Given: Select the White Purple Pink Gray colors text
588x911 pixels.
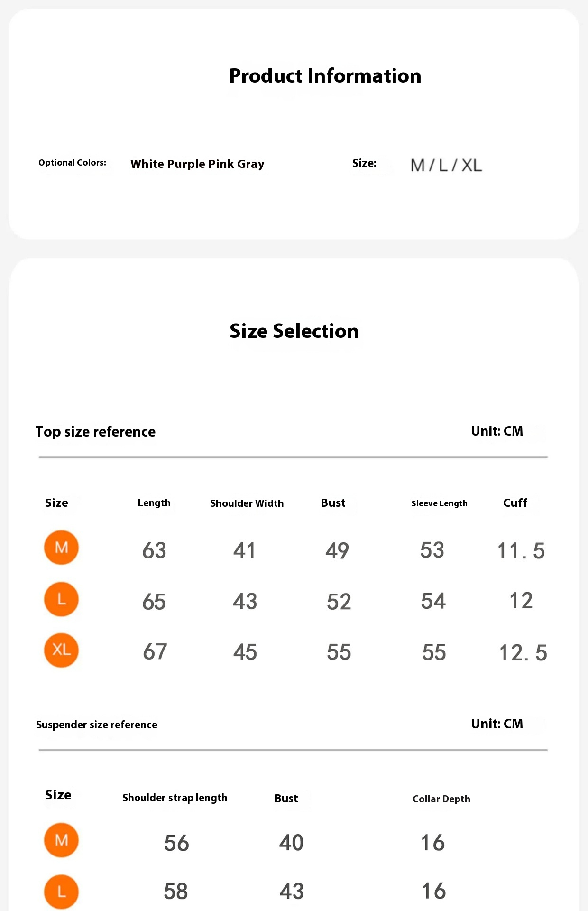Looking at the screenshot, I should point(197,164).
